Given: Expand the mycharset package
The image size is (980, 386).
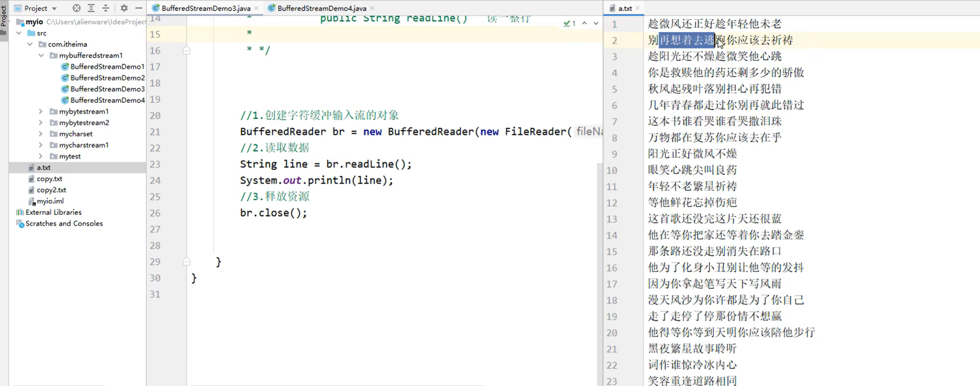Looking at the screenshot, I should pyautogui.click(x=41, y=134).
